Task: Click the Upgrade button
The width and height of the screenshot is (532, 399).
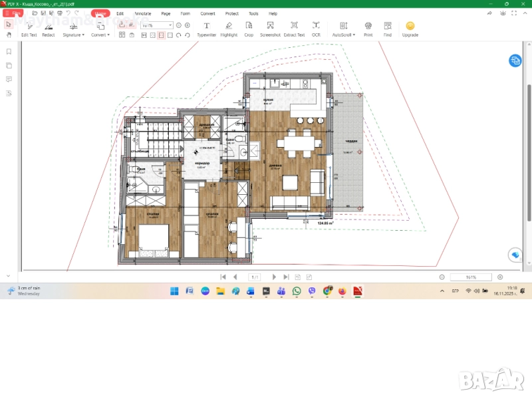Action: (x=410, y=28)
